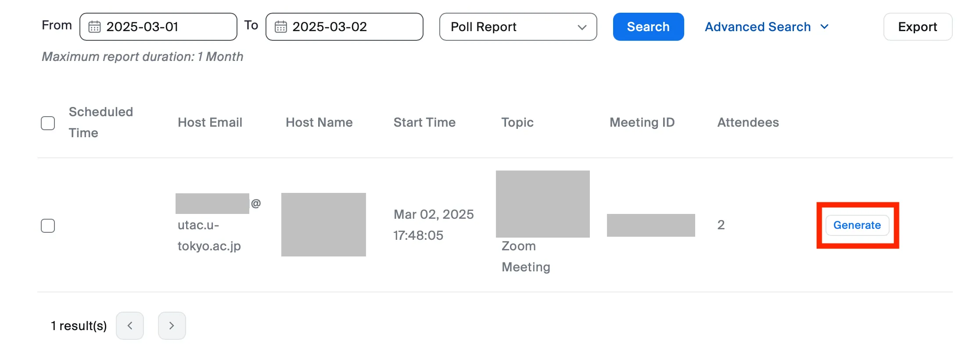Toggle the select-all checkbox in table header
The image size is (980, 345).
pyautogui.click(x=48, y=123)
